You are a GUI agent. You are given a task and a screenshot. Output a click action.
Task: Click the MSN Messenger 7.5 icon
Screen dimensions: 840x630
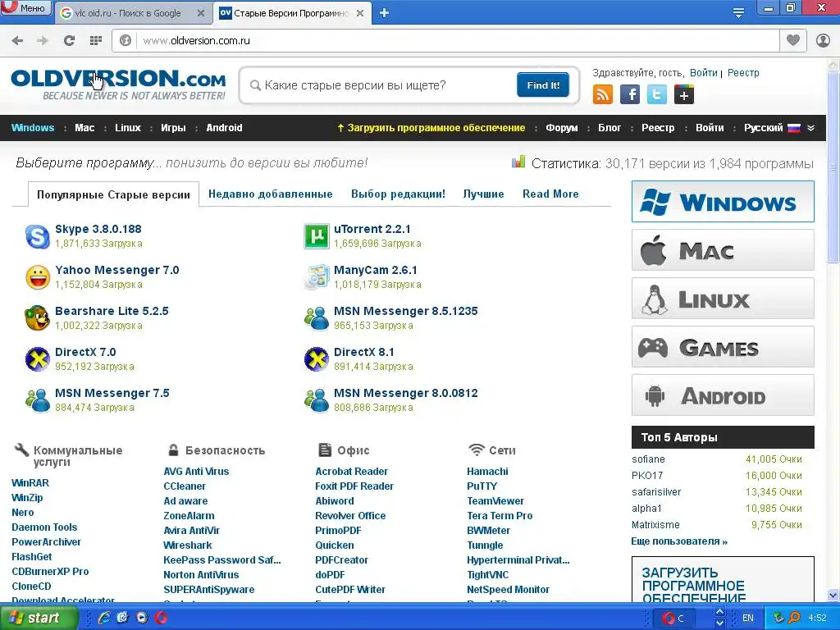click(38, 400)
